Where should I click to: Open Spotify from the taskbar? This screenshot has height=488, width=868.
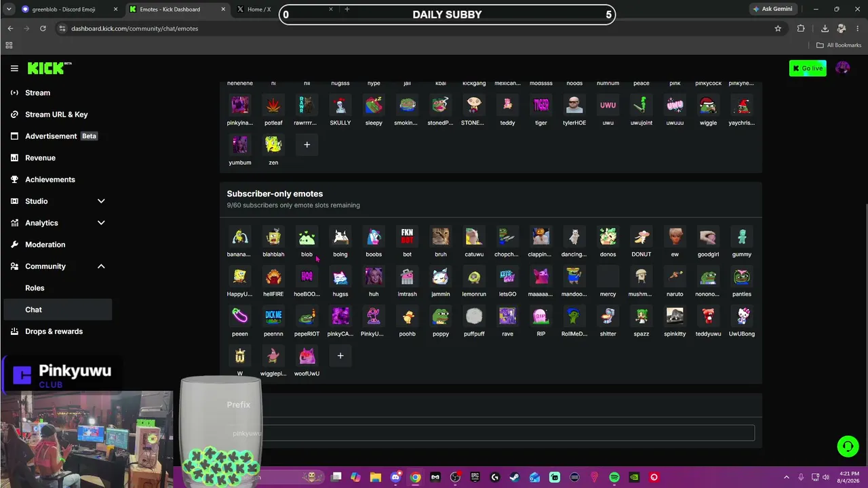click(614, 477)
